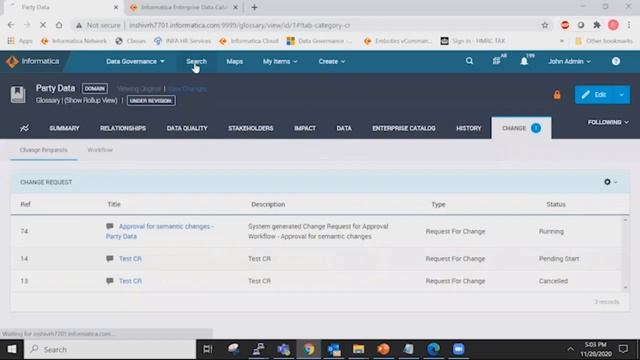The height and width of the screenshot is (360, 640).
Task: Expand Create menu
Action: (331, 62)
